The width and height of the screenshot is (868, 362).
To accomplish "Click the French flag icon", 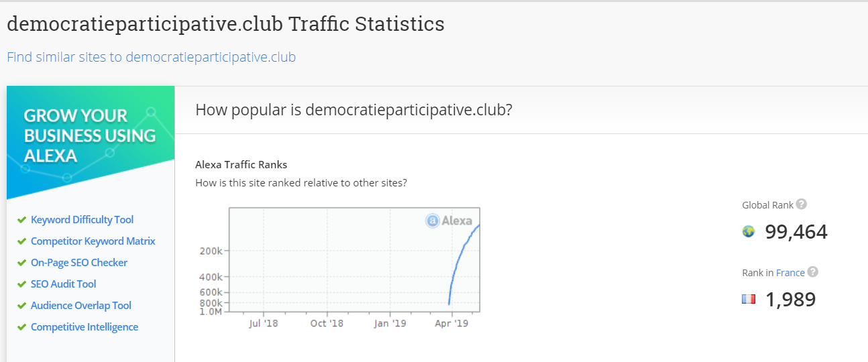I will tap(749, 299).
